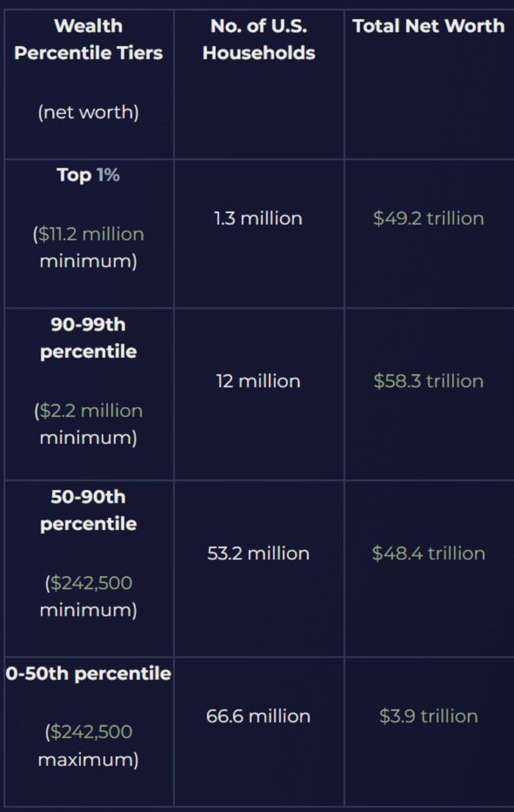Select the "0-50th percentile" tier label
The height and width of the screenshot is (812, 514).
coord(88,674)
